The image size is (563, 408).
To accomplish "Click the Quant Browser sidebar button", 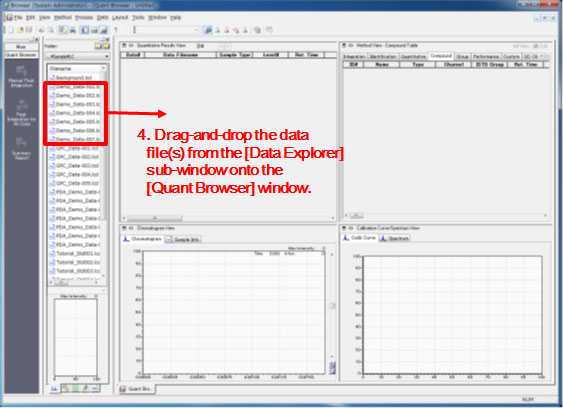I will coord(21,55).
